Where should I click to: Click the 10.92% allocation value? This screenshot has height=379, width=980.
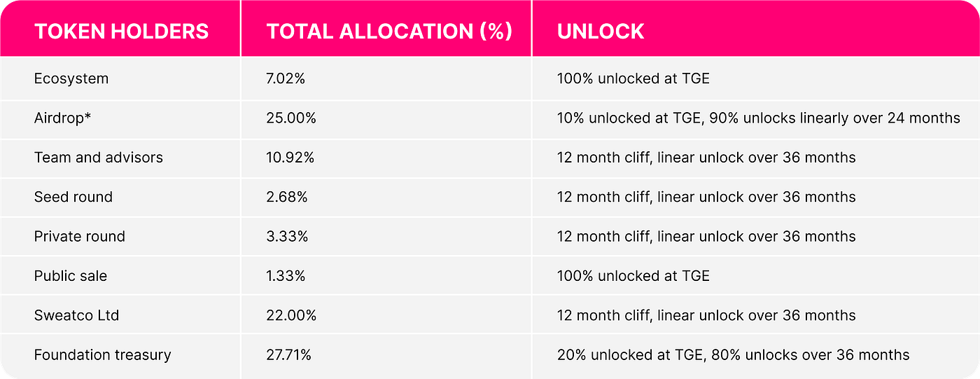(x=290, y=158)
